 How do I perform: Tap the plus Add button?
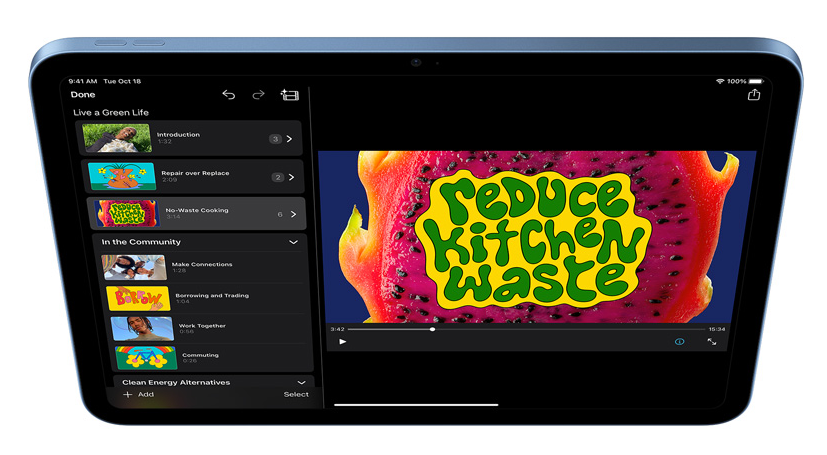coord(138,394)
